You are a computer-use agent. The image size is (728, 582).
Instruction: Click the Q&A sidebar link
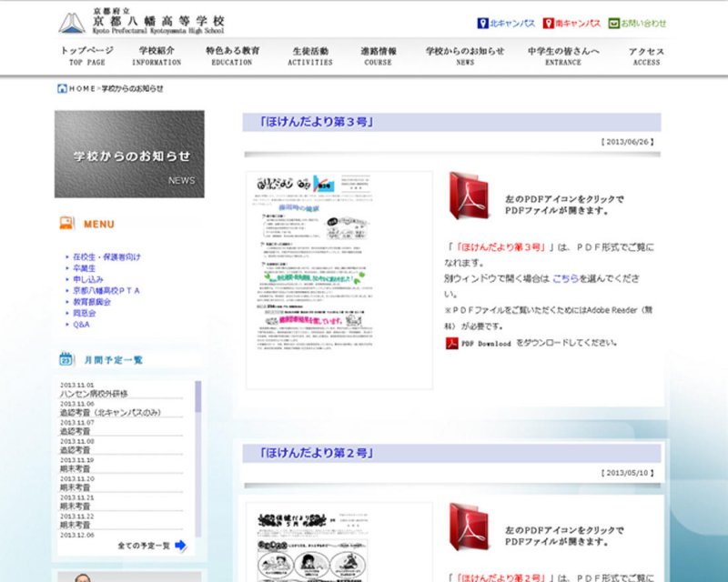coord(81,324)
